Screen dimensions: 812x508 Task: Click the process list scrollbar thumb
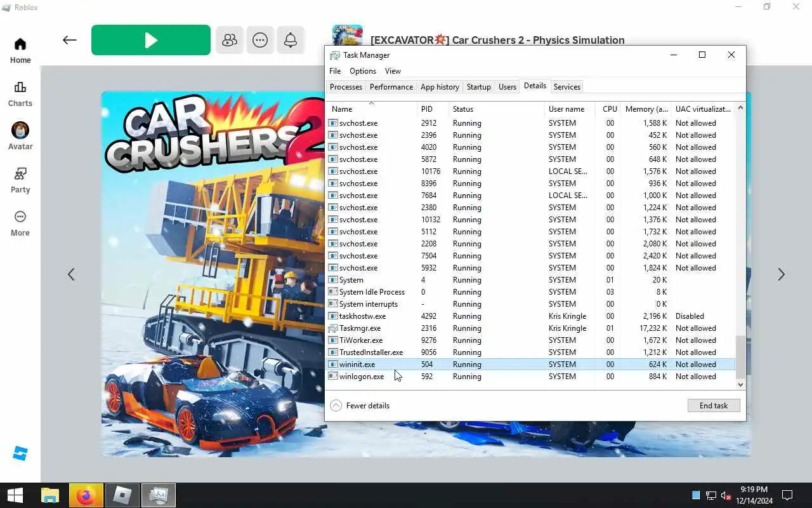[x=740, y=357]
